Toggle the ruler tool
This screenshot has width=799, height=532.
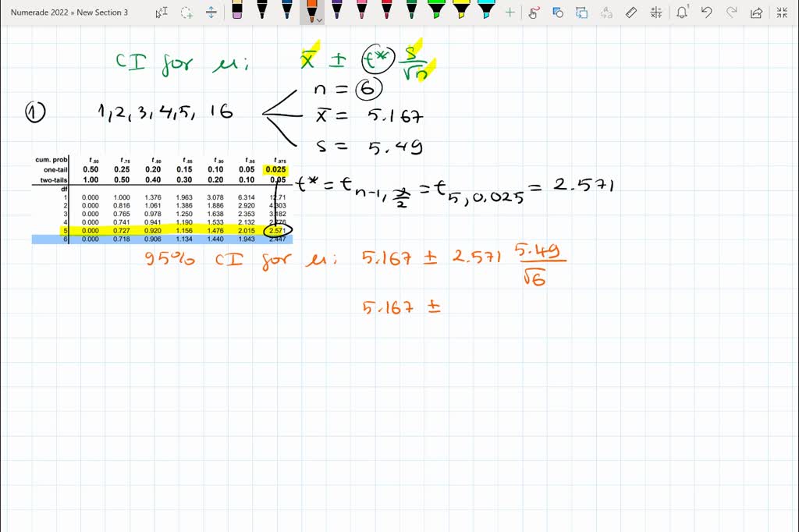click(630, 12)
